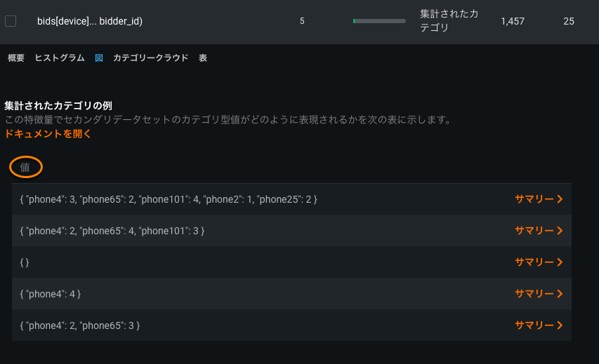Expand サマリー for phone4: 2, phone101: 3 row
Viewport: 599px width, 364px height.
pyautogui.click(x=539, y=231)
